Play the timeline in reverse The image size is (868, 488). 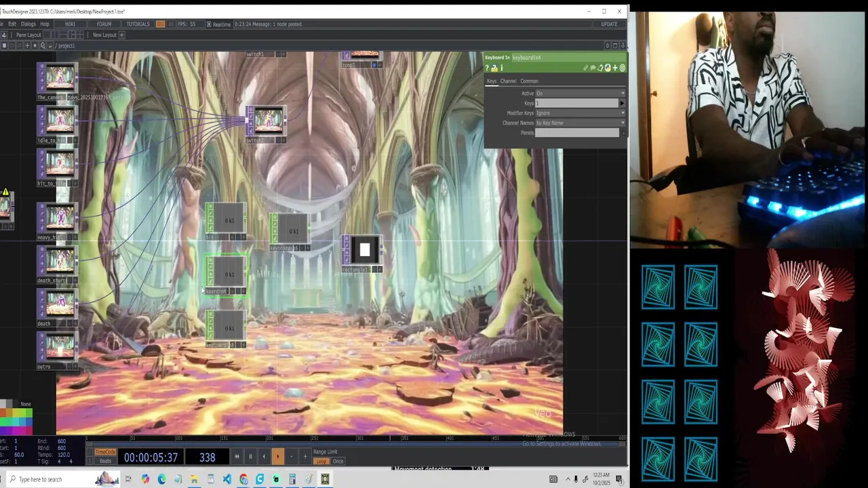(x=264, y=457)
